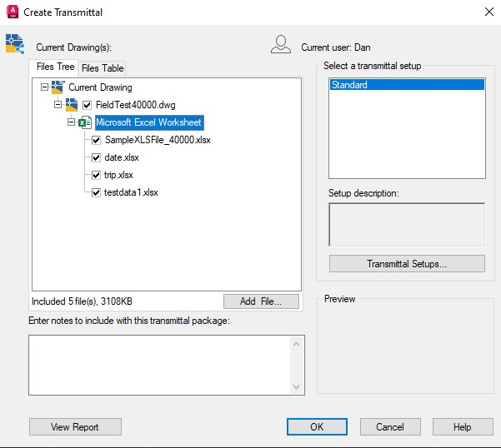This screenshot has width=501, height=448.
Task: Switch to the Files Table tab
Action: (x=103, y=68)
